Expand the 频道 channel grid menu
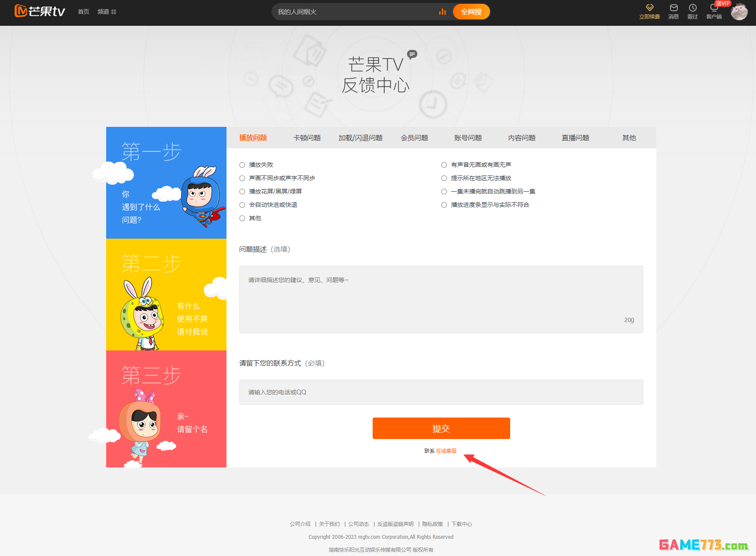This screenshot has height=556, width=756. coord(107,12)
